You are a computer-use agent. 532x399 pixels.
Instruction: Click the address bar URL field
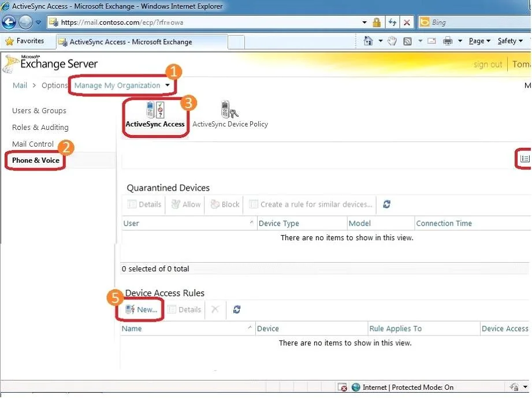203,23
